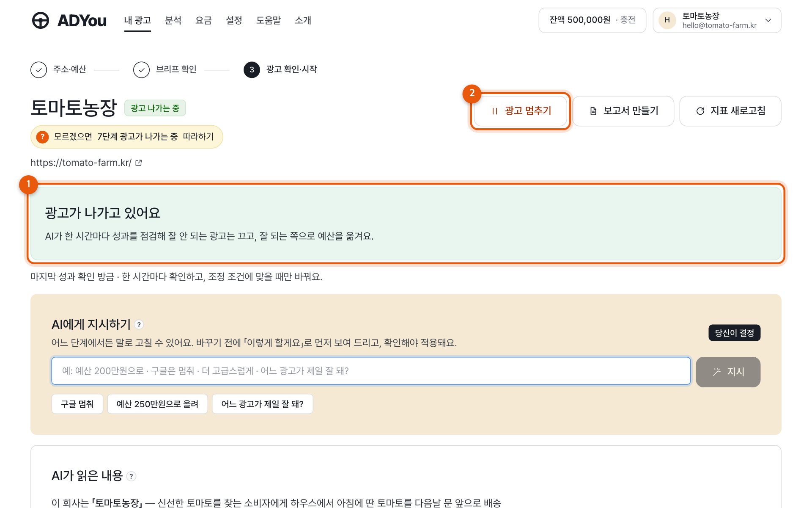Select the 예산 250만원으로 올려 suggestion chip
The image size is (812, 508).
[157, 404]
